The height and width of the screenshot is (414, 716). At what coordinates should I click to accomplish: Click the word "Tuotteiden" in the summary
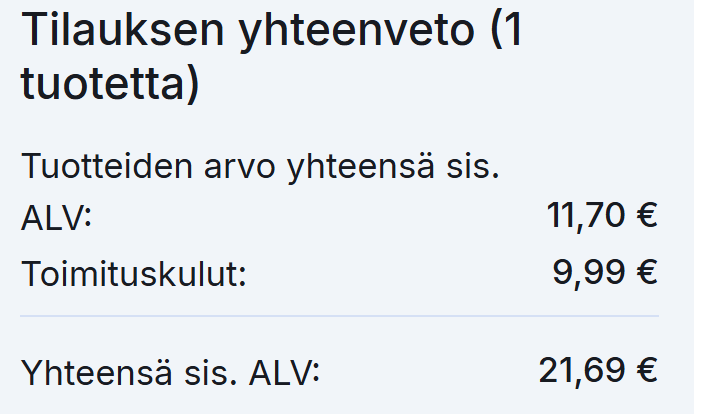[107, 166]
